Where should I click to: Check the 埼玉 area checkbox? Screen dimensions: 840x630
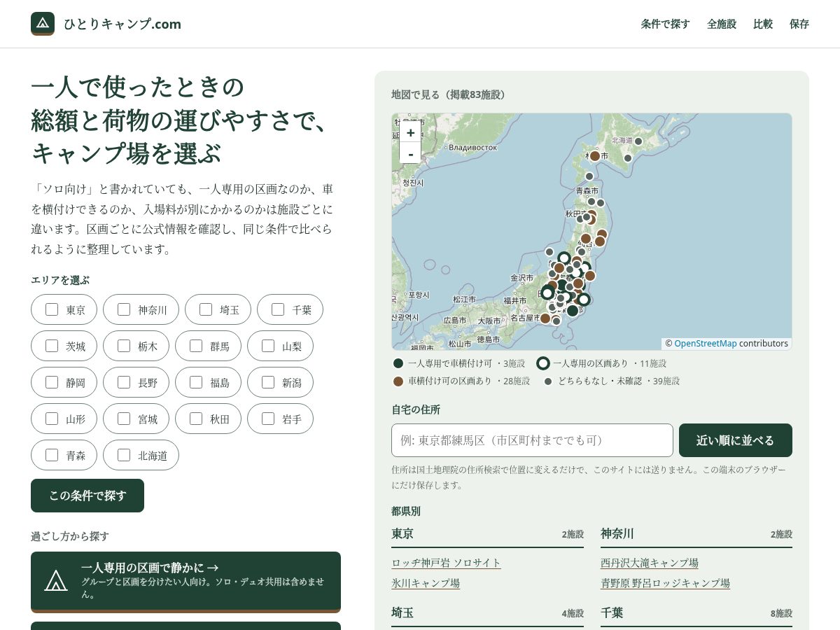(x=206, y=309)
